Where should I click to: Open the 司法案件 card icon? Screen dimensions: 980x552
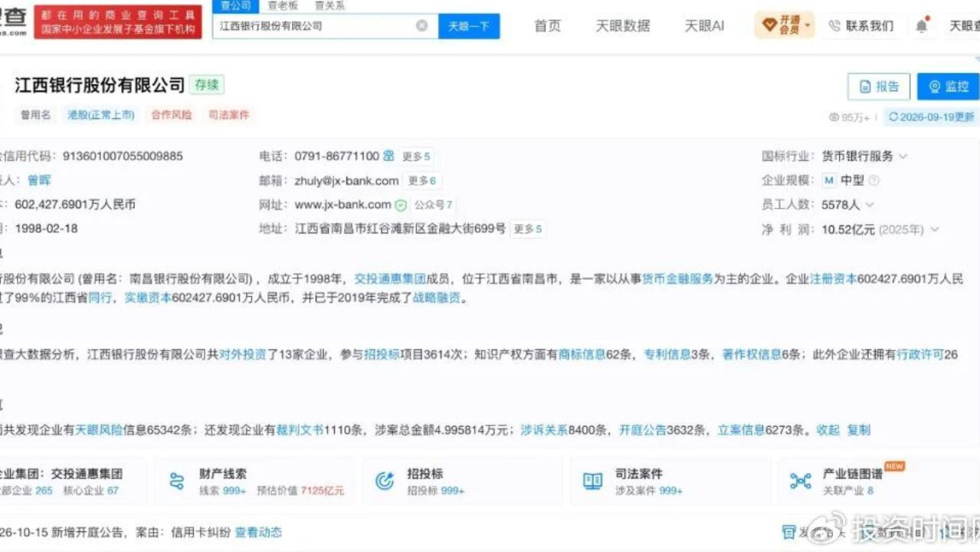point(593,481)
